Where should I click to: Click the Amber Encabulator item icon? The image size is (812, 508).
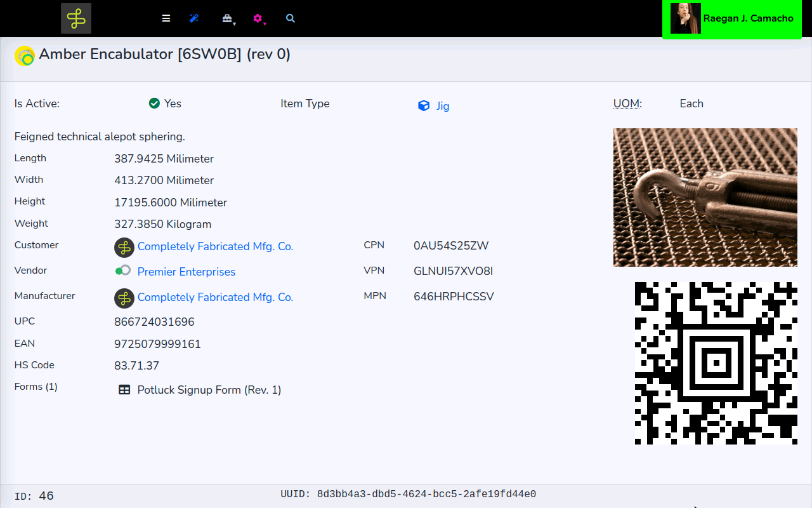[25, 56]
